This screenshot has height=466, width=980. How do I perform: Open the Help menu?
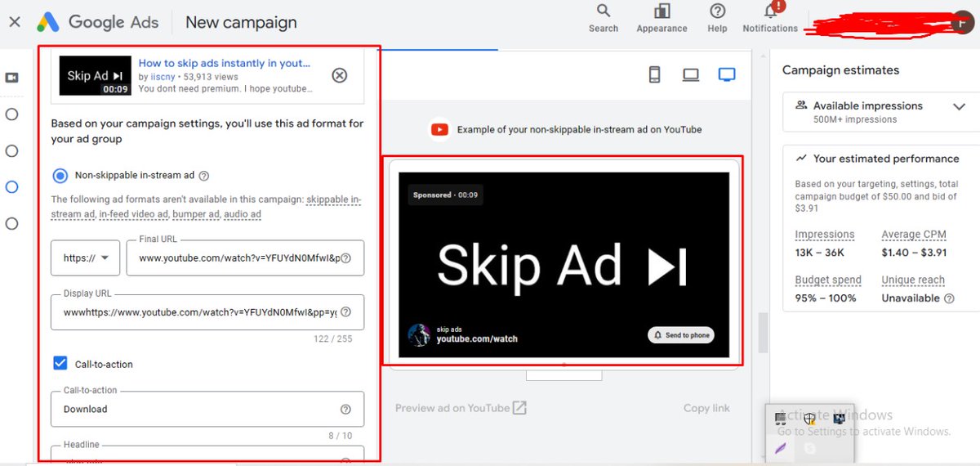click(717, 18)
